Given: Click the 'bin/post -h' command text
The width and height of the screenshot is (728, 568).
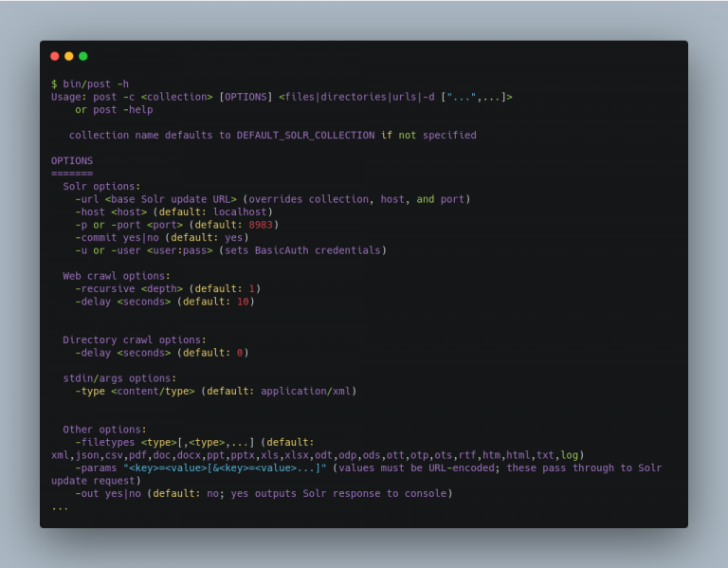Looking at the screenshot, I should coord(96,83).
